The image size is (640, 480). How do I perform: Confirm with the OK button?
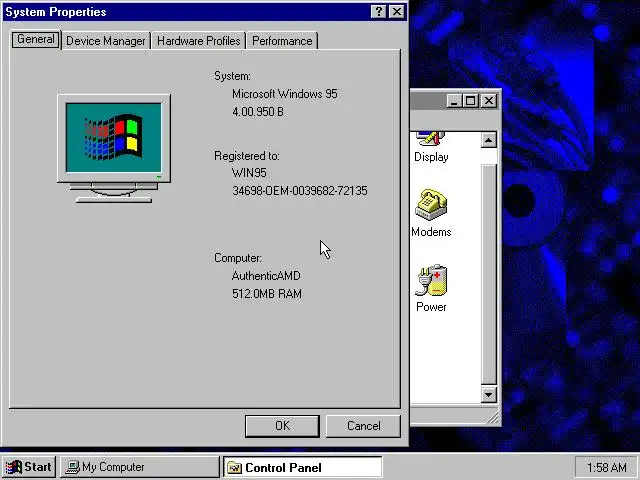[282, 426]
